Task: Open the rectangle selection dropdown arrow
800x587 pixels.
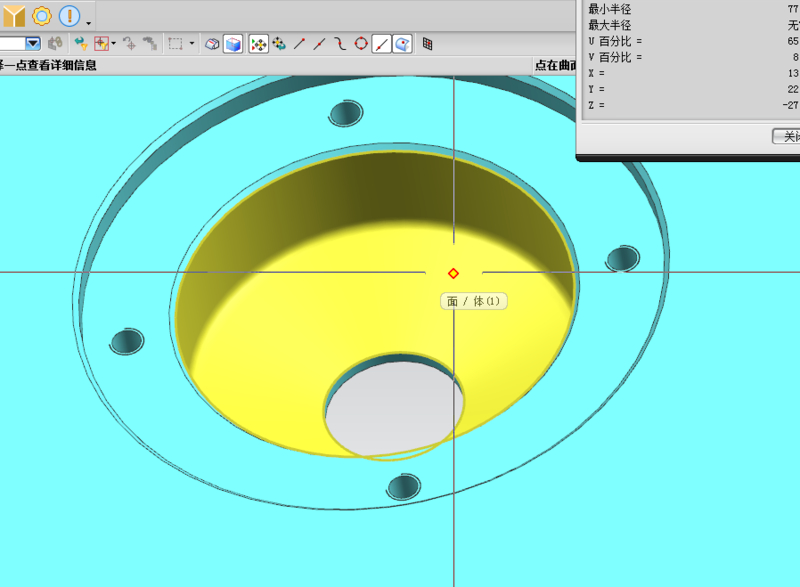Action: click(x=192, y=43)
